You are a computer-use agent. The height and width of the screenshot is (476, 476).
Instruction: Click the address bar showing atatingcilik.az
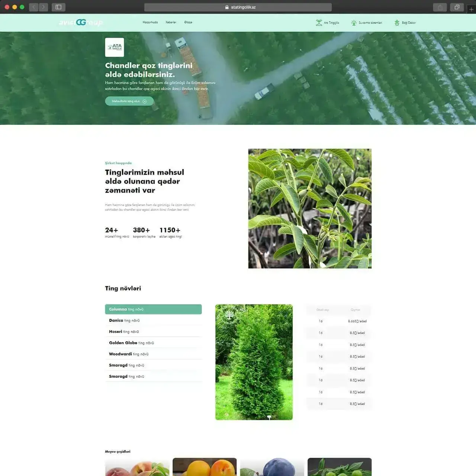(238, 7)
